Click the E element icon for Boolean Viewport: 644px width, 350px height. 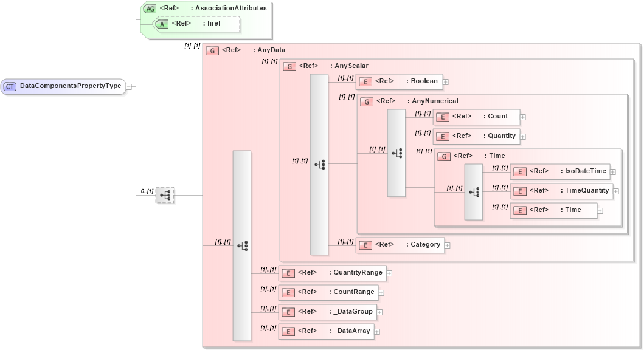(x=365, y=81)
